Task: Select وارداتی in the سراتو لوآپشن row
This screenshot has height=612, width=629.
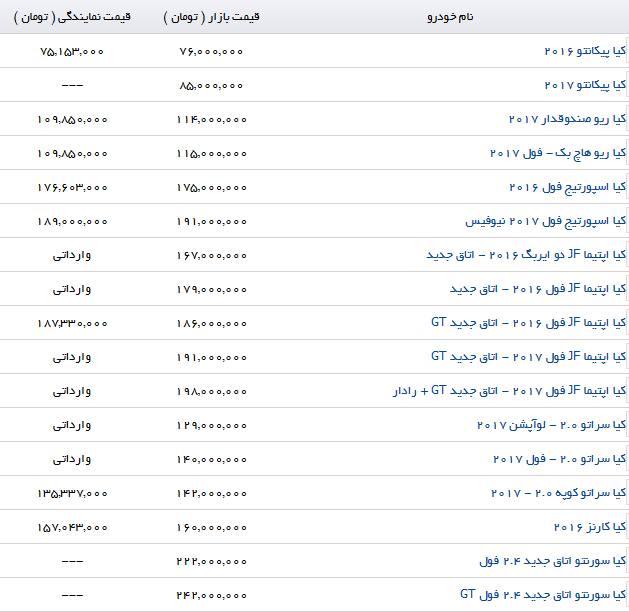Action: (72, 426)
